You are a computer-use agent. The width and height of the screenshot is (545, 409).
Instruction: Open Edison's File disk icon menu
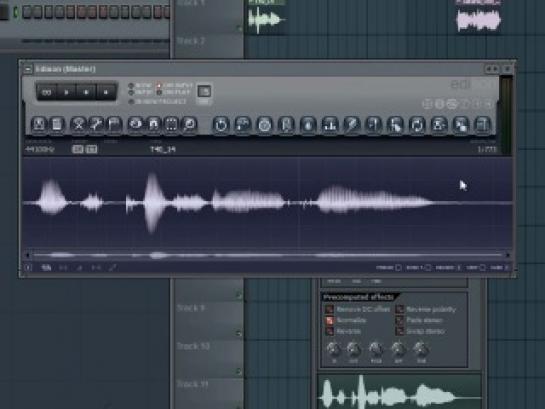pos(39,124)
